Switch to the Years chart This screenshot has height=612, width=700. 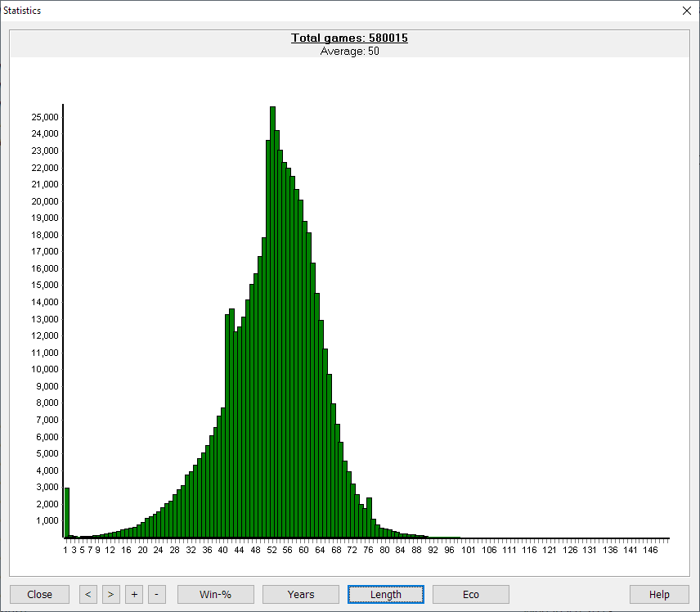point(301,594)
